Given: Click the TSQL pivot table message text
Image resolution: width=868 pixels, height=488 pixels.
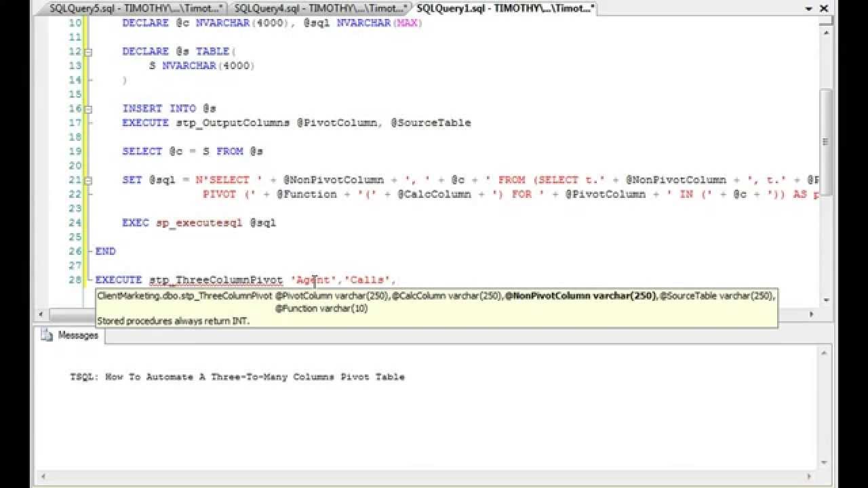Looking at the screenshot, I should [x=237, y=377].
